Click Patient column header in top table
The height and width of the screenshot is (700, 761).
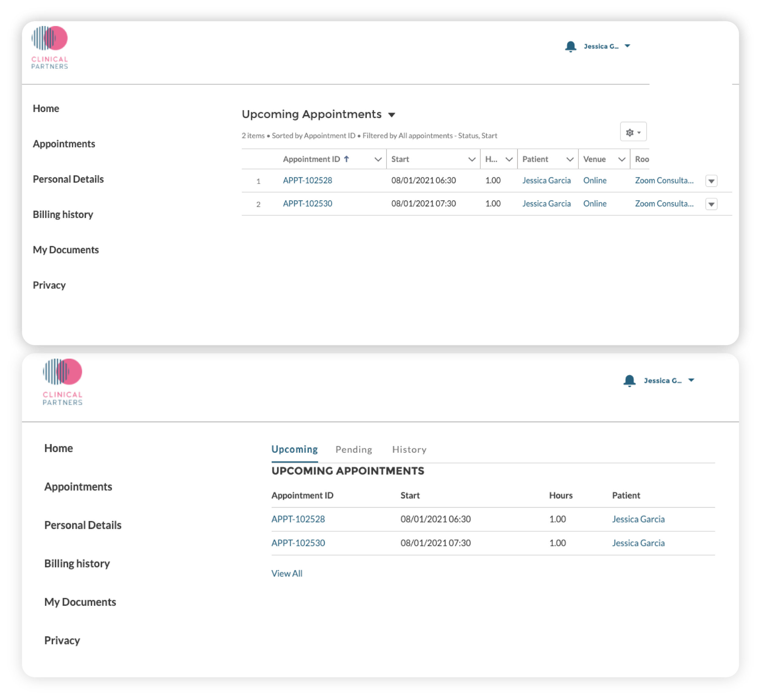click(535, 159)
